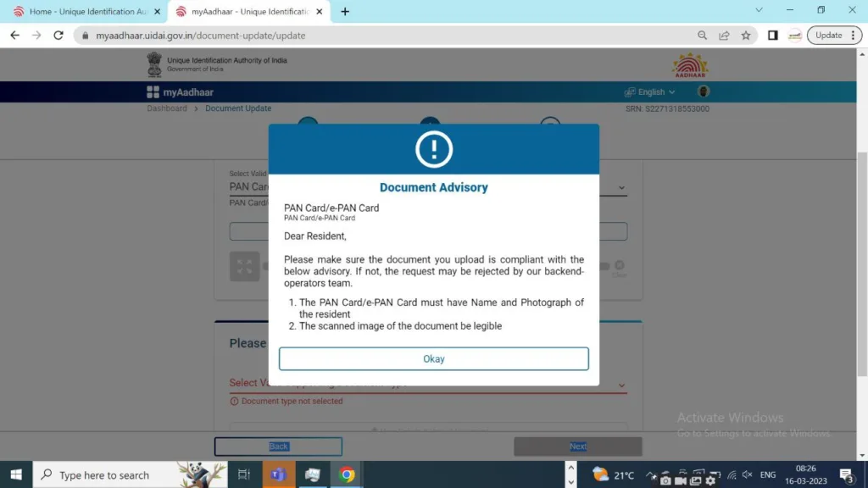The height and width of the screenshot is (488, 868).
Task: Close the myAadhaar browser tab
Action: [x=319, y=12]
